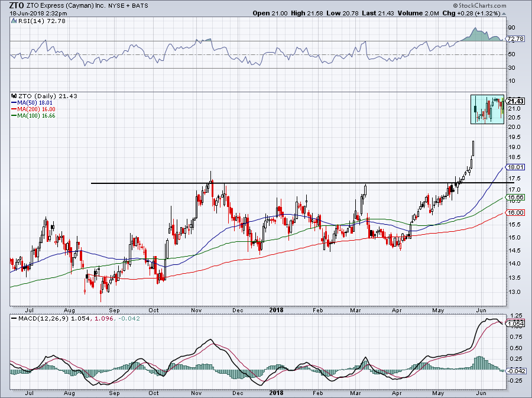This screenshot has height=398, width=532.
Task: Select the black horizontal resistance line near 17.25
Action: [x=302, y=183]
